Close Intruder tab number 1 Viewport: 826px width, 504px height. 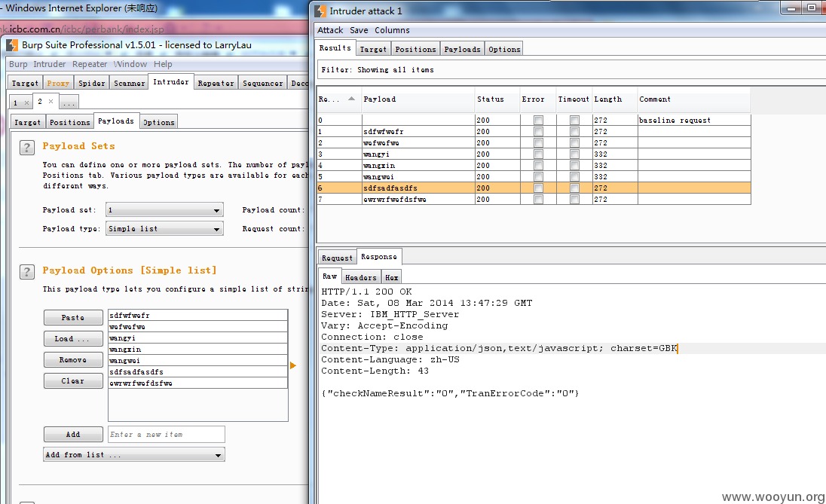point(26,102)
